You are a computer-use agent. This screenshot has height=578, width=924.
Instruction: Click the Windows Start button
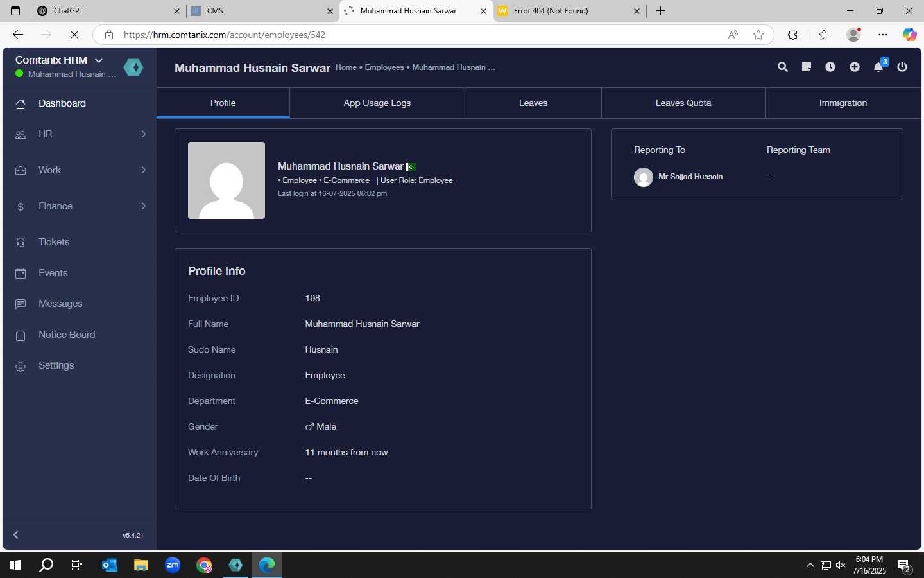point(15,565)
